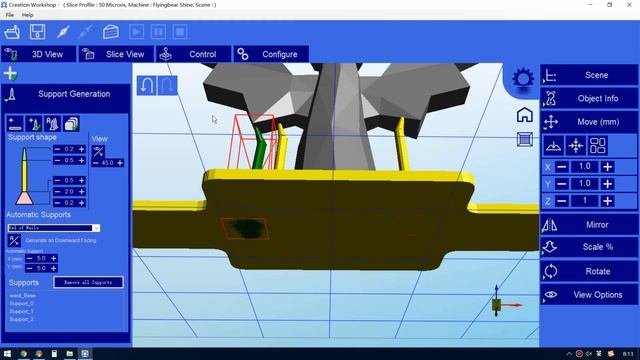Viewport: 640px width, 360px height.
Task: Click Remove all Supports button
Action: [88, 282]
